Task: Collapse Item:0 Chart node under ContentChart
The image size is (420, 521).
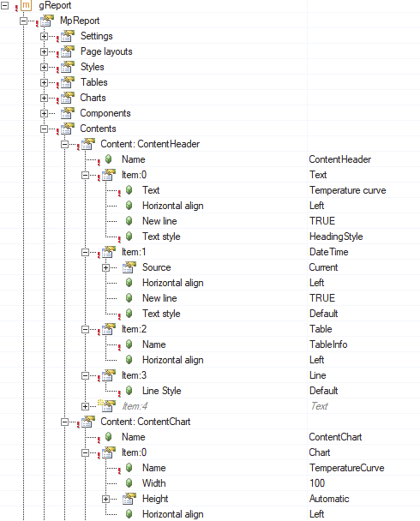Action: point(85,452)
